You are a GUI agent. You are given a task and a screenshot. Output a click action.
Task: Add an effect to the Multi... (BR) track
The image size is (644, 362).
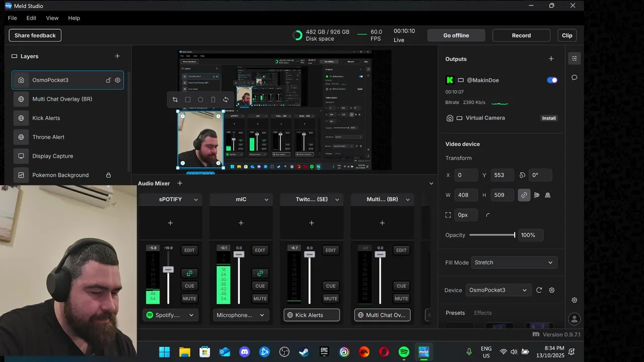pos(382,223)
